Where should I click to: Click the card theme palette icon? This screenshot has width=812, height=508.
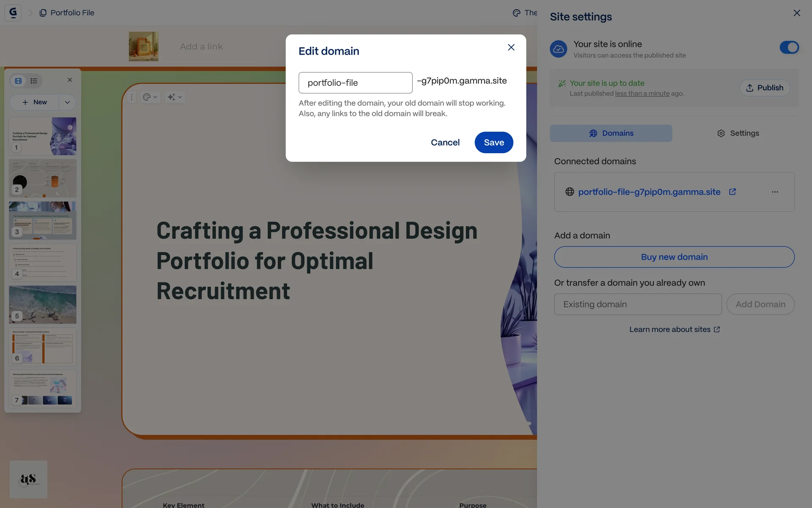pos(146,97)
